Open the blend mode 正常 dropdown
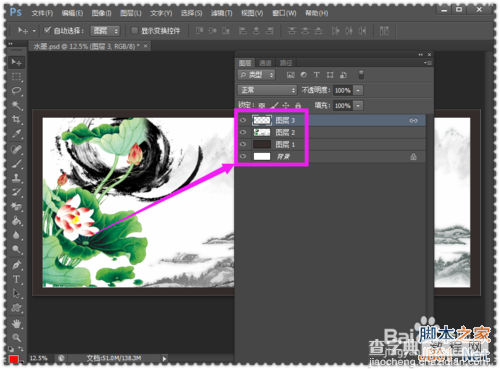500x369 pixels. point(267,90)
